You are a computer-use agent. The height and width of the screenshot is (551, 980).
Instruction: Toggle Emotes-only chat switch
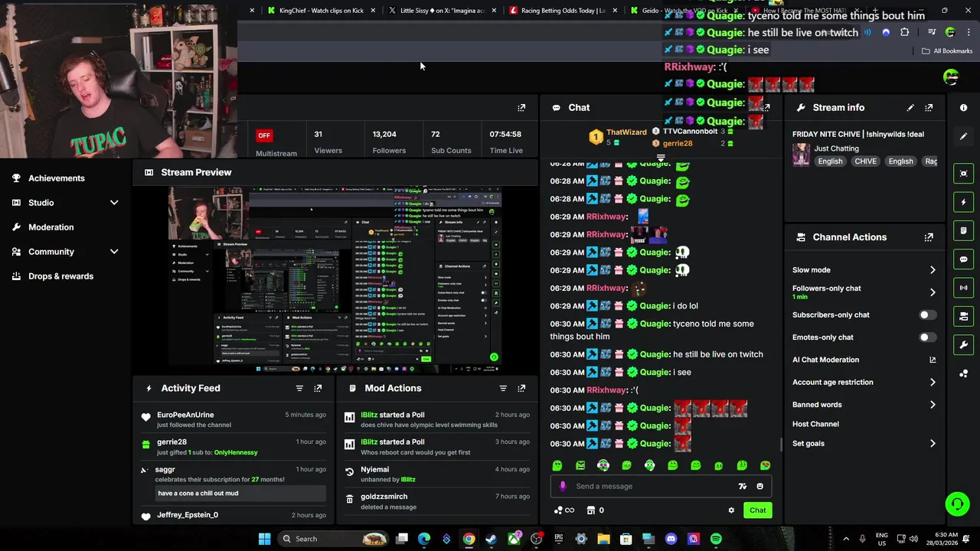coord(927,337)
